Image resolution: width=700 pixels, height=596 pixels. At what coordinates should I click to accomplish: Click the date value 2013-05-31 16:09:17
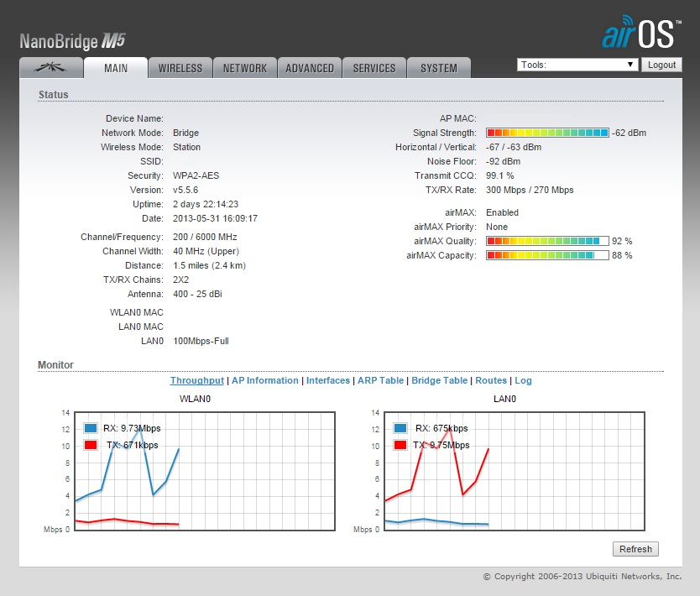(215, 218)
